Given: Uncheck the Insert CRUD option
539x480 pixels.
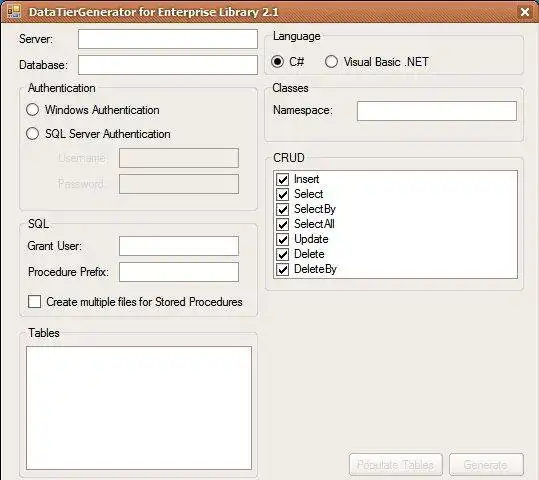Looking at the screenshot, I should coord(283,179).
